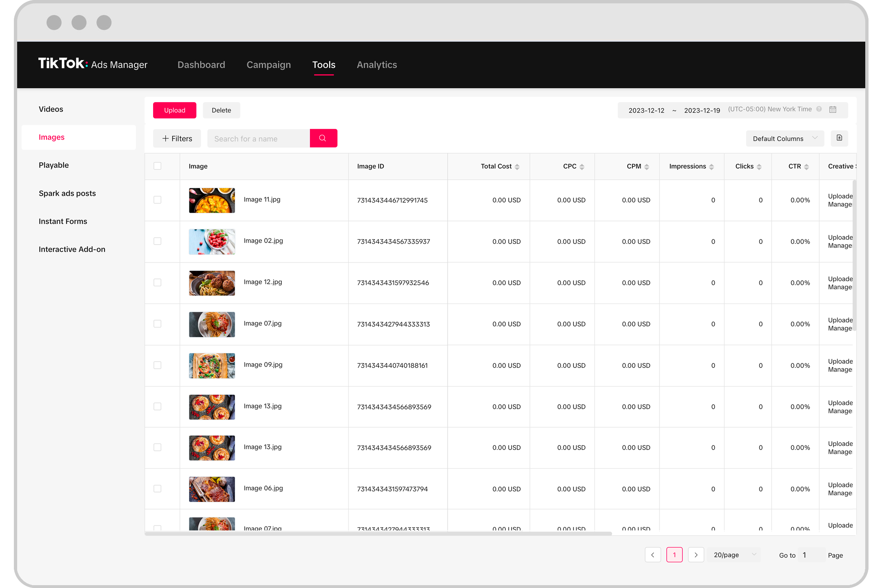
Task: Toggle the select-all checkbox in table header
Action: tap(157, 165)
